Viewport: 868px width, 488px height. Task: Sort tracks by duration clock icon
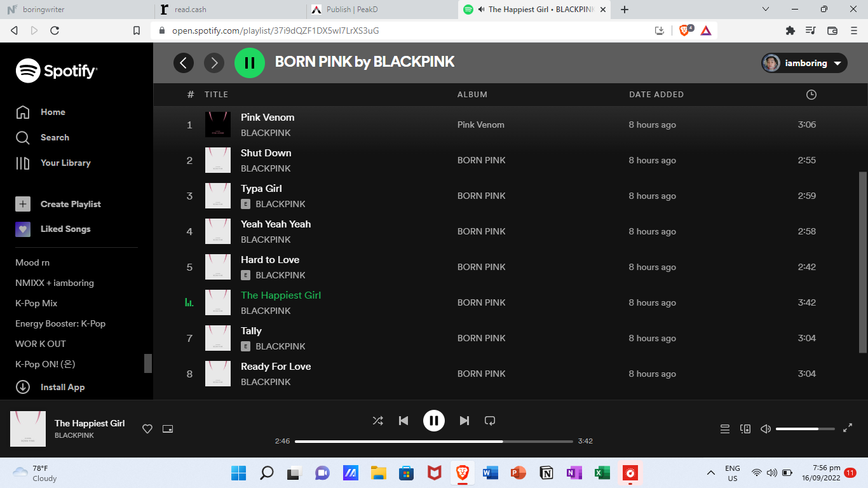(x=811, y=95)
